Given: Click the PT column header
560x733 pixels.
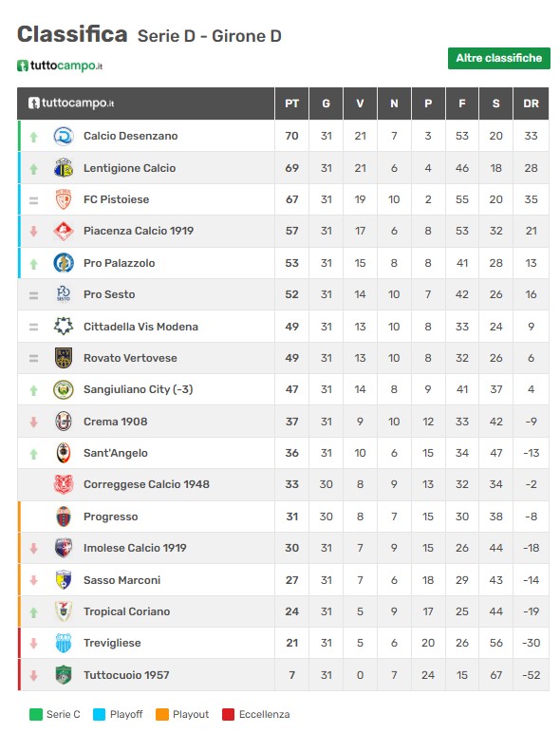Looking at the screenshot, I should [x=291, y=103].
